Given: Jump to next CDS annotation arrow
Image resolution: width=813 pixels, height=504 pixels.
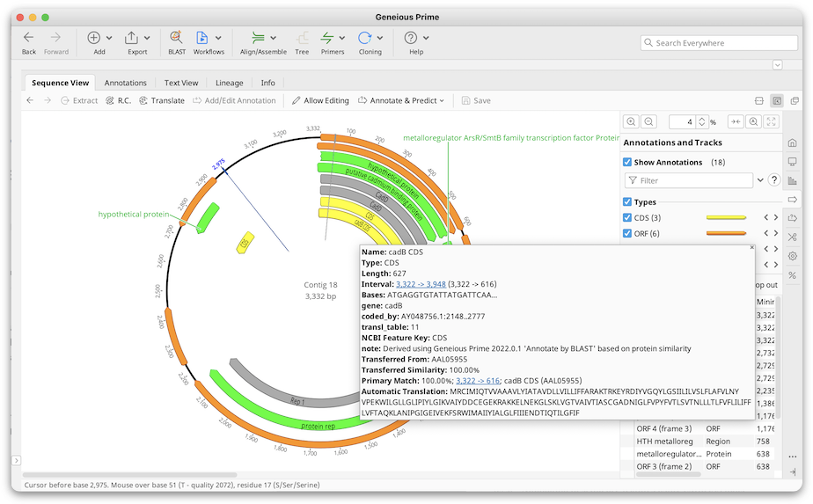Looking at the screenshot, I should pos(776,218).
